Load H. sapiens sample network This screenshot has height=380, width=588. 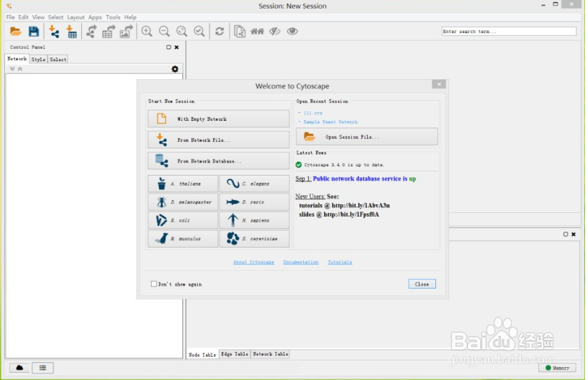(254, 220)
